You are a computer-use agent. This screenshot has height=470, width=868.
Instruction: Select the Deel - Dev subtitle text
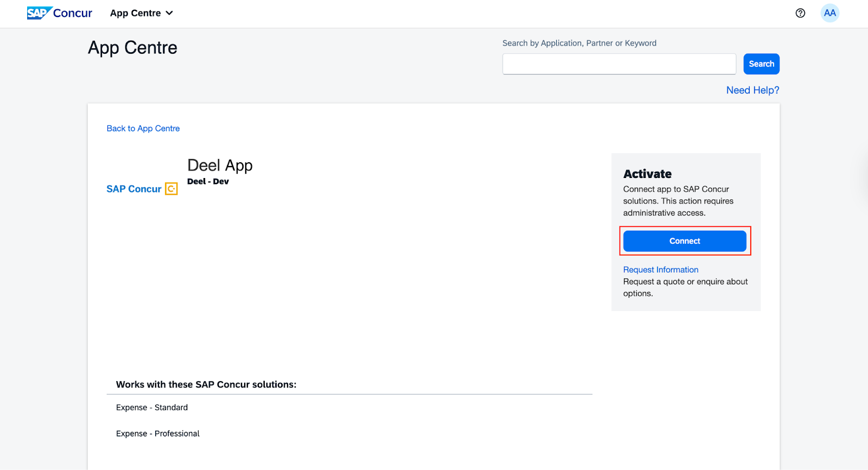point(208,181)
